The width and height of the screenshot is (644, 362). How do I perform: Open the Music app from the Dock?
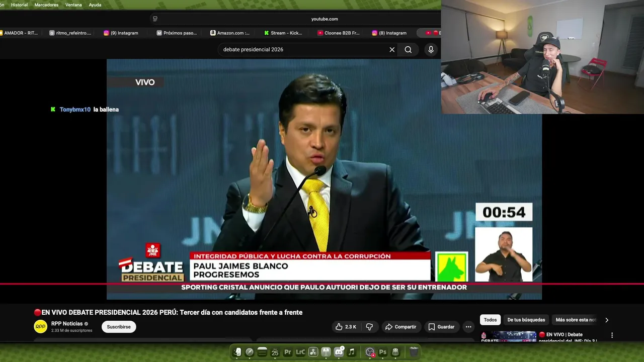point(352,352)
